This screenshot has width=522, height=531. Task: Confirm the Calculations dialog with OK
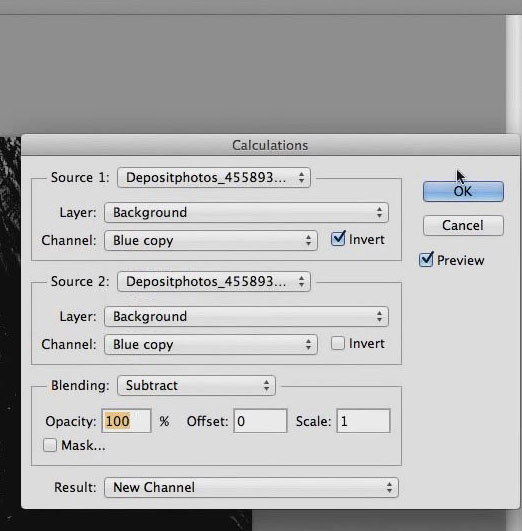tap(463, 191)
